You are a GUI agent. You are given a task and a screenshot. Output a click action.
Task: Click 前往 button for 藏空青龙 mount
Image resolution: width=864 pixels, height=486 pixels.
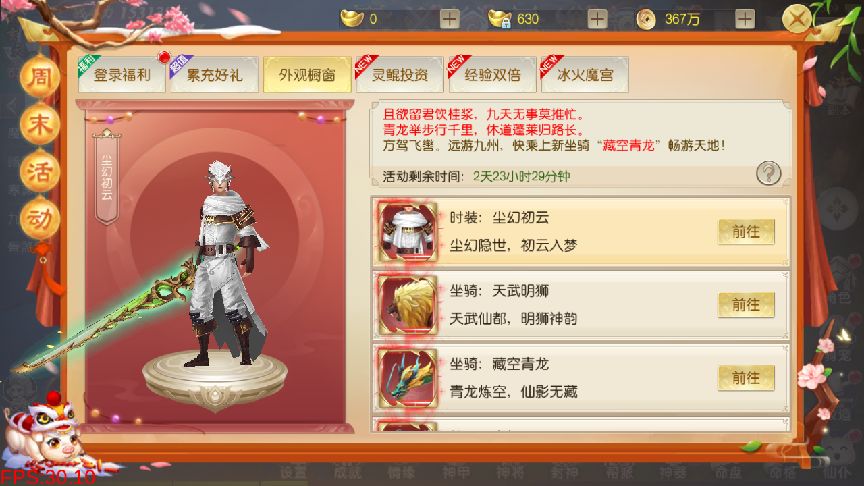[x=746, y=378]
